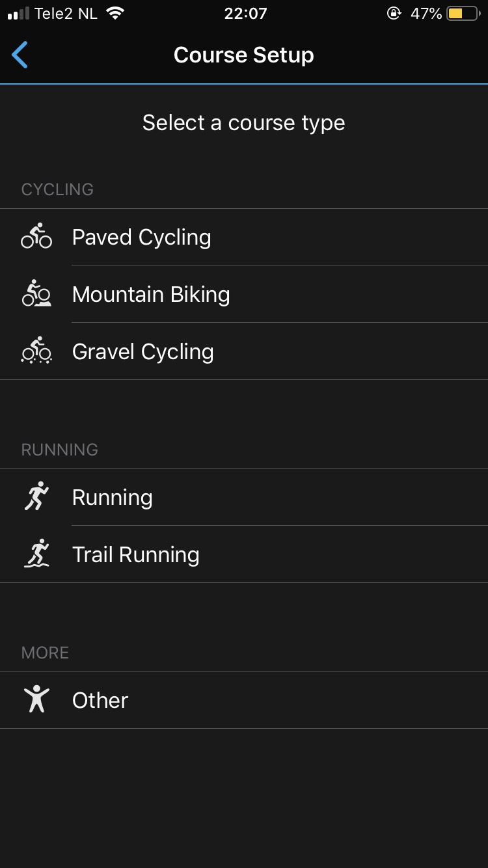Tap the 22:07 clock in status bar

pyautogui.click(x=245, y=14)
